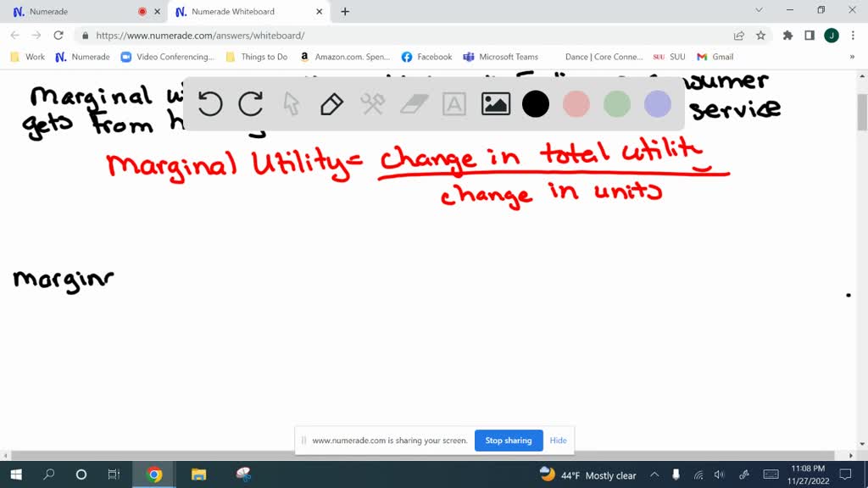
Task: Toggle the hidden icons arrow in system tray
Action: [x=655, y=474]
